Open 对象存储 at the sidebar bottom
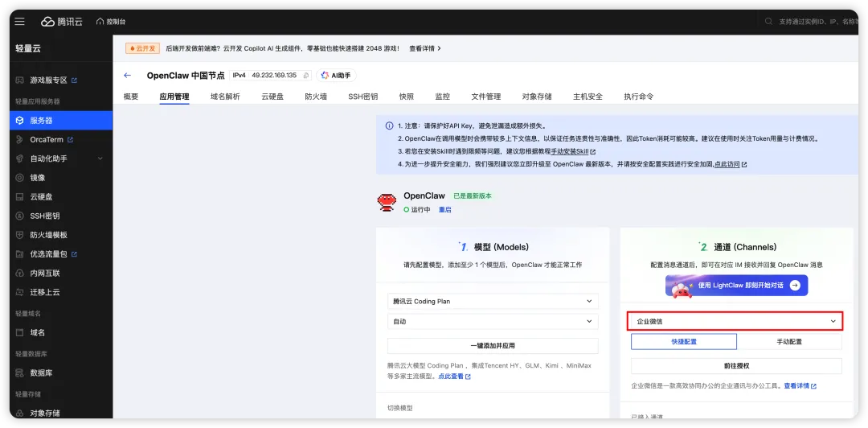This screenshot has width=868, height=428. coord(45,413)
